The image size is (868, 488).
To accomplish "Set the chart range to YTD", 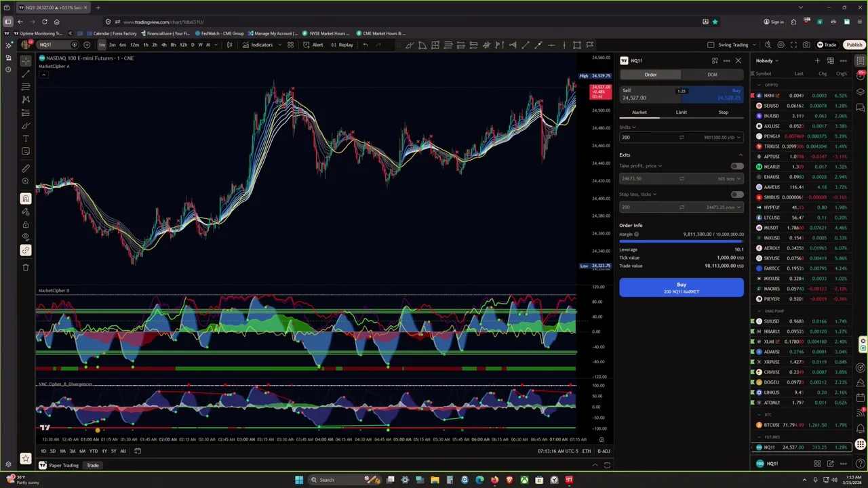I will point(93,451).
